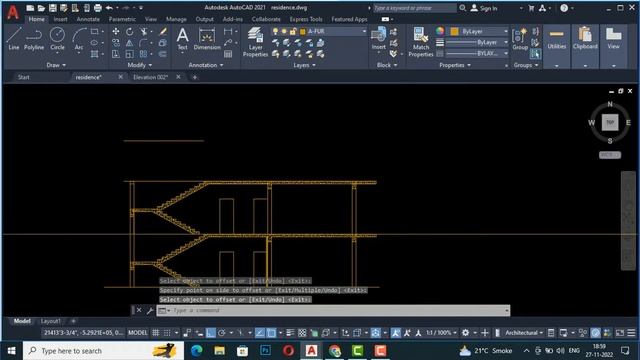The image size is (640, 360).
Task: Select the Polyline tool
Action: pos(34,39)
